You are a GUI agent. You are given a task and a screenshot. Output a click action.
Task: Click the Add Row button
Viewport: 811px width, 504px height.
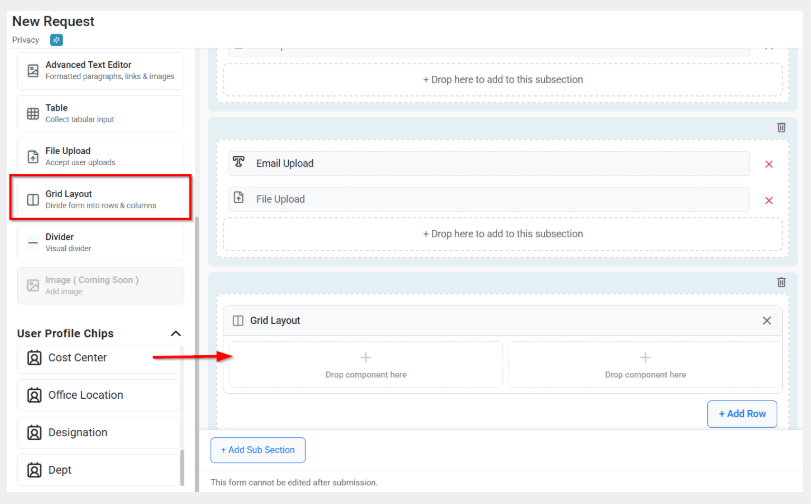click(741, 414)
